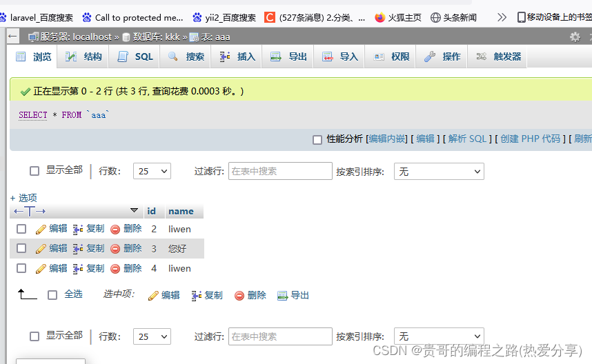Open the lower 按索引排序 dropdown
This screenshot has height=364, width=592.
[x=439, y=336]
